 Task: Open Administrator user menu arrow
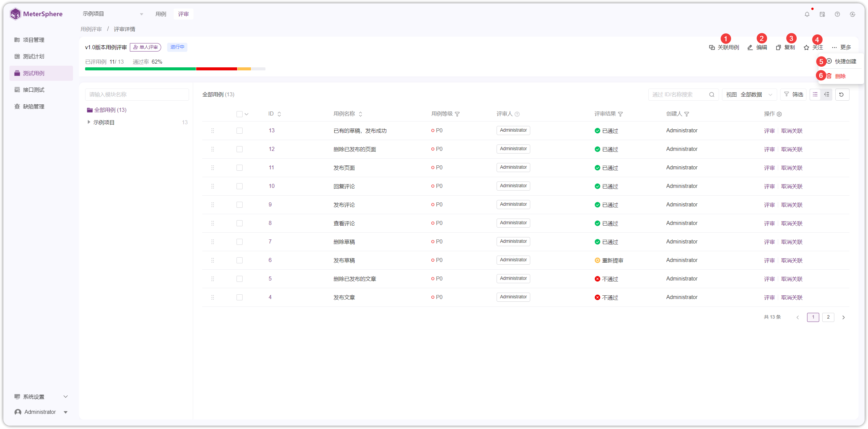tap(66, 412)
